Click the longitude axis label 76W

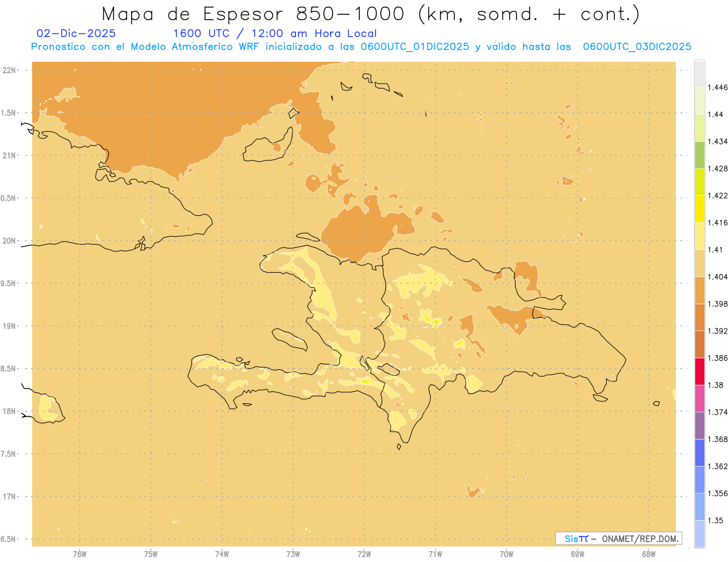(x=79, y=554)
